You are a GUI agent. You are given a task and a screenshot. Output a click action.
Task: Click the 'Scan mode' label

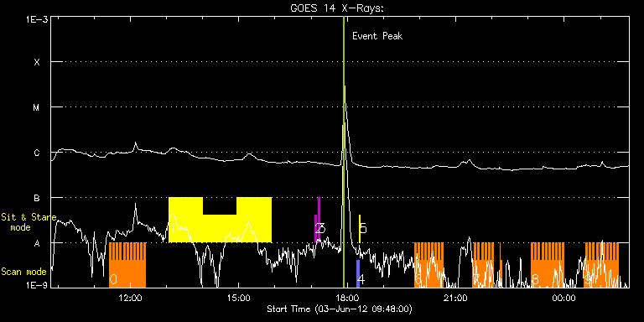[x=23, y=272]
